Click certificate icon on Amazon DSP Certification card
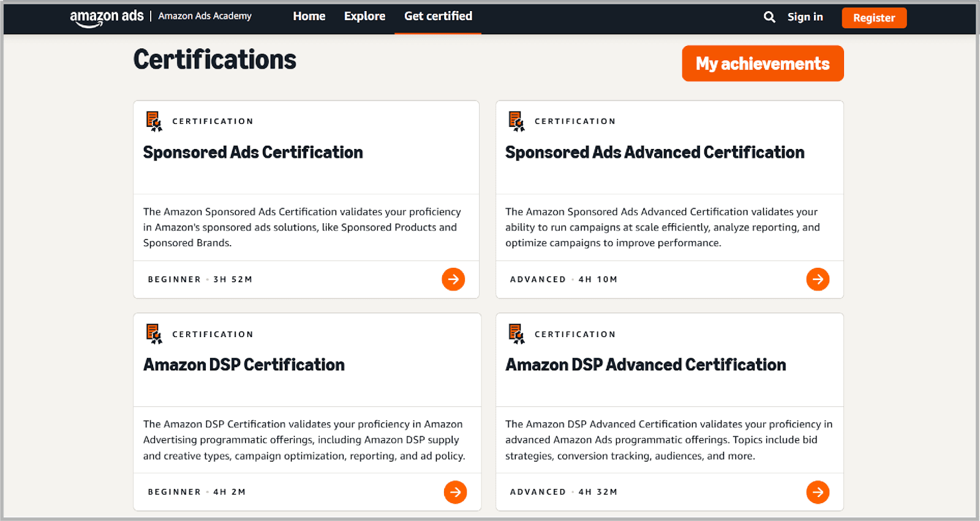The image size is (980, 521). point(154,334)
